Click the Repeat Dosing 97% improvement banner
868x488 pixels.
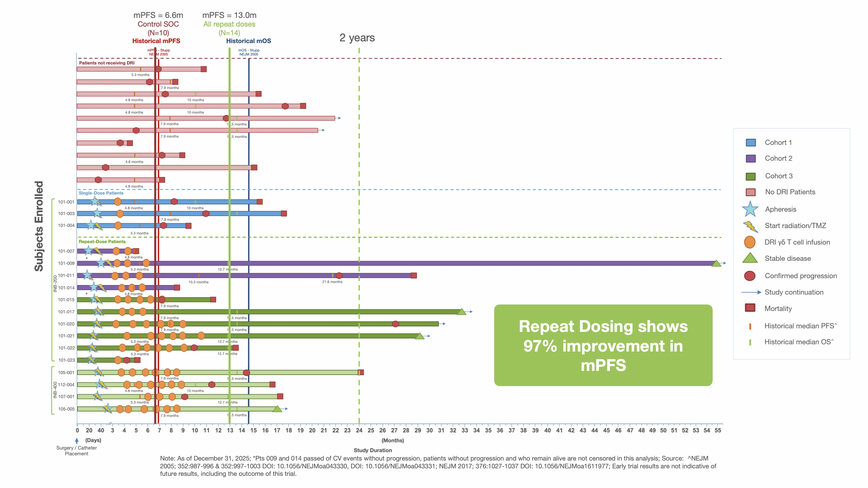point(603,345)
